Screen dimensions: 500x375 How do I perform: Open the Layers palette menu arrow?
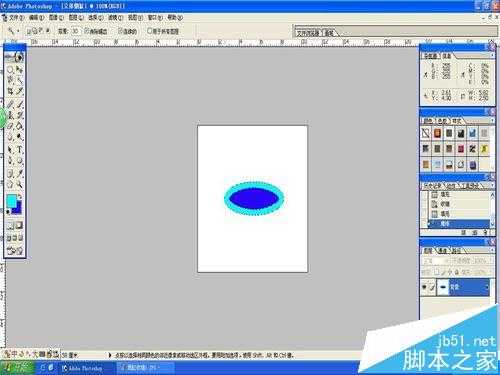[492, 250]
